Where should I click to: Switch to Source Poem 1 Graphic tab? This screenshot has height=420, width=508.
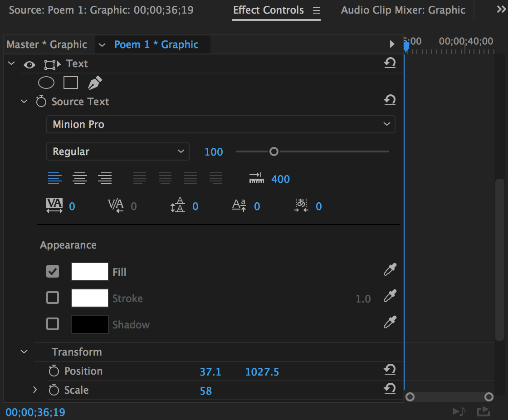pyautogui.click(x=101, y=10)
